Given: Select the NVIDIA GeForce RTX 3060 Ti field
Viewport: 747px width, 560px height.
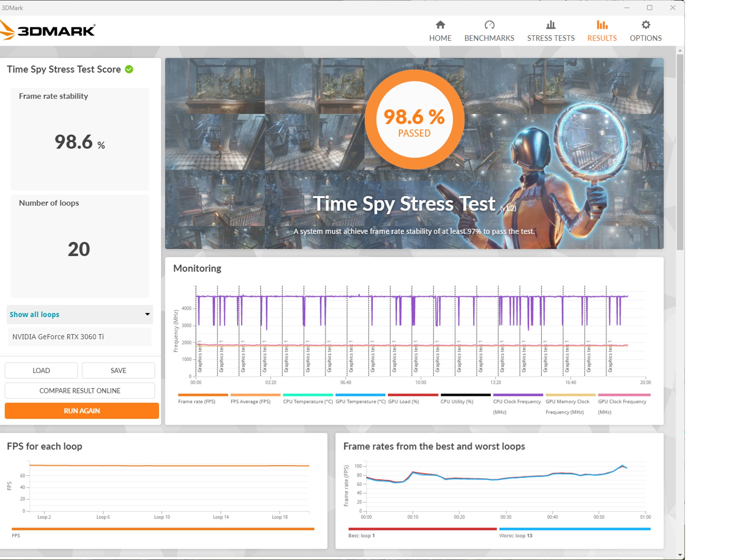Looking at the screenshot, I should pos(79,337).
